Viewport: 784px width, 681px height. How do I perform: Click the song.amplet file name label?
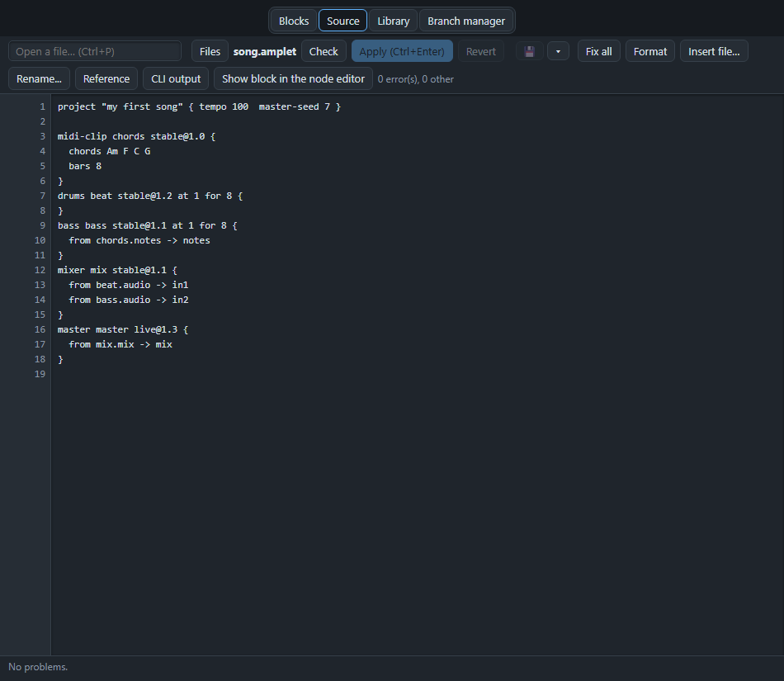coord(265,51)
